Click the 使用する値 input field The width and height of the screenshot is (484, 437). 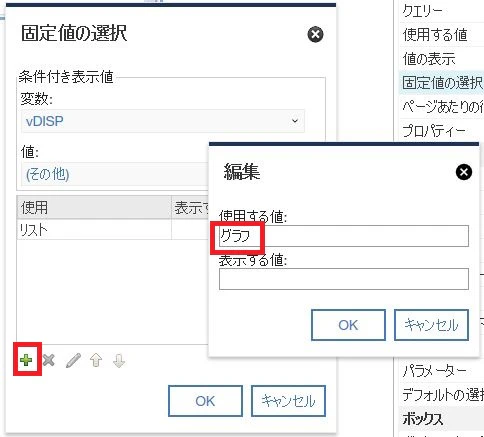(x=344, y=236)
